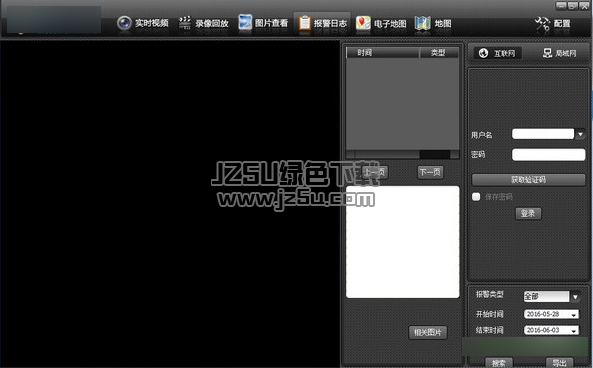Switch to the 录像回放 tab label
The height and width of the screenshot is (368, 593).
(x=212, y=23)
